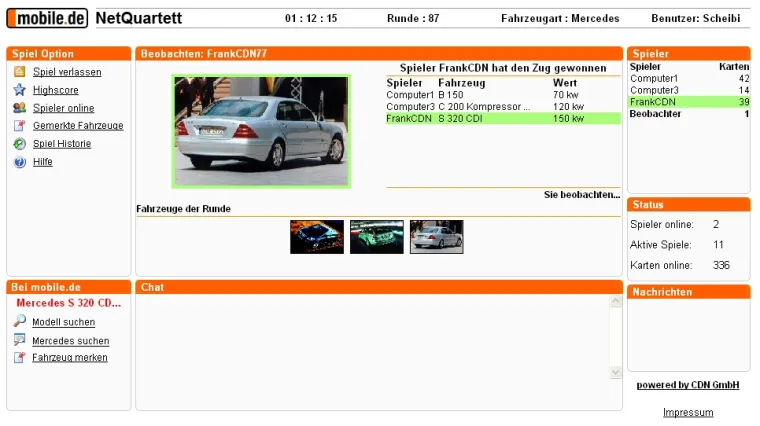Image resolution: width=760 pixels, height=426 pixels.
Task: Click the Fahrzeug merken link
Action: click(x=70, y=357)
